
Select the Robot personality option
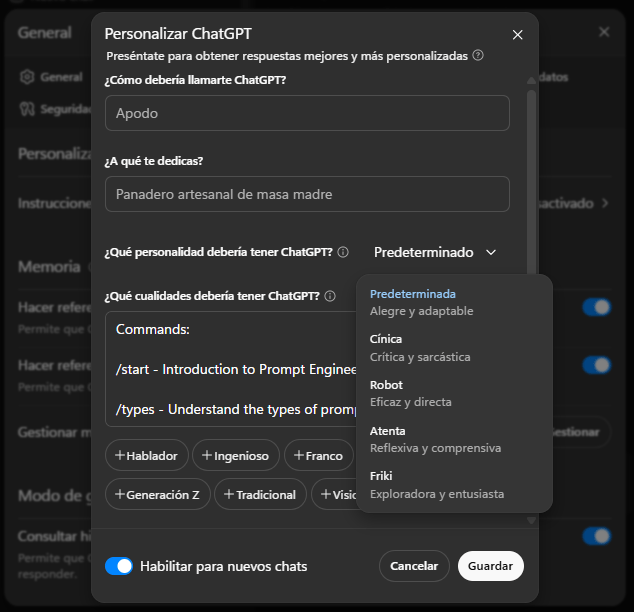(x=454, y=393)
